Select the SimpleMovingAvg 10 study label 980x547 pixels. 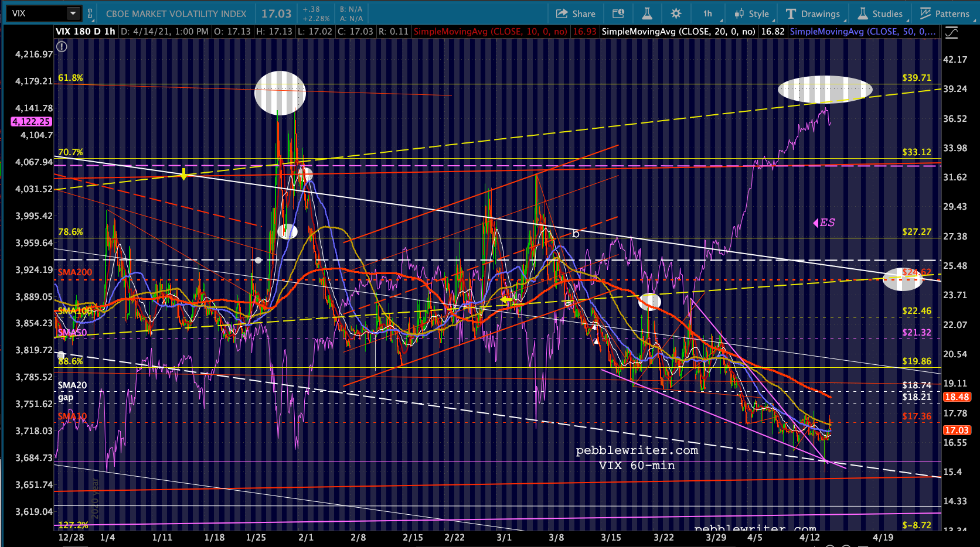(490, 32)
